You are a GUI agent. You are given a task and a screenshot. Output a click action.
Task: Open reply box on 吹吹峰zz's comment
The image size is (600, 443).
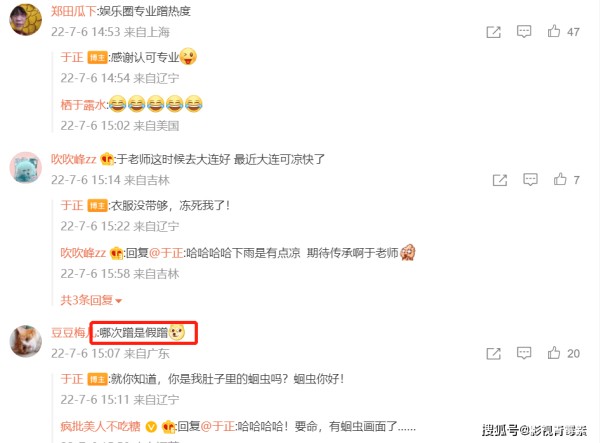tap(530, 179)
